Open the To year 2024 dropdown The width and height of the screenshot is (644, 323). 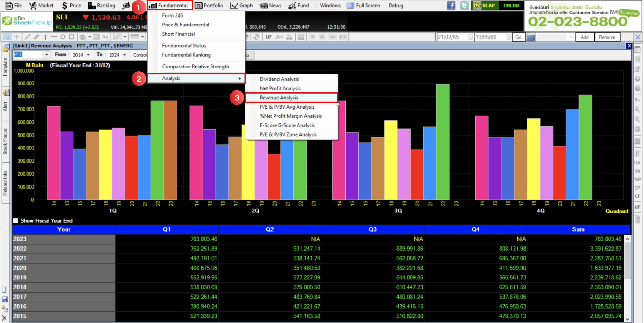tap(124, 55)
